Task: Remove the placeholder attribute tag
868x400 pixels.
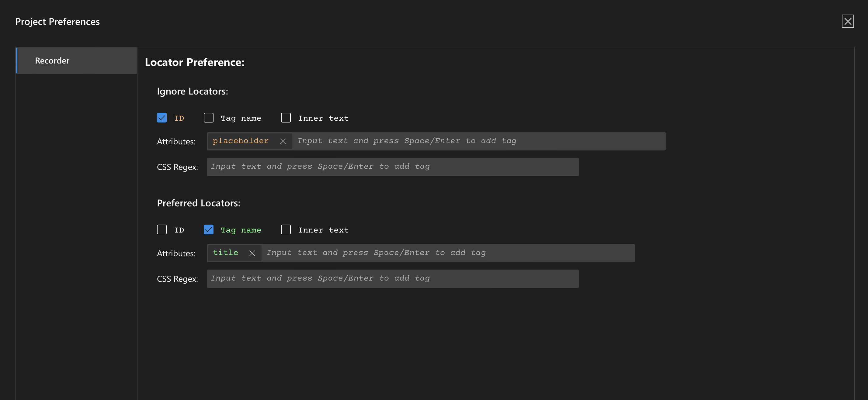Action: point(283,141)
